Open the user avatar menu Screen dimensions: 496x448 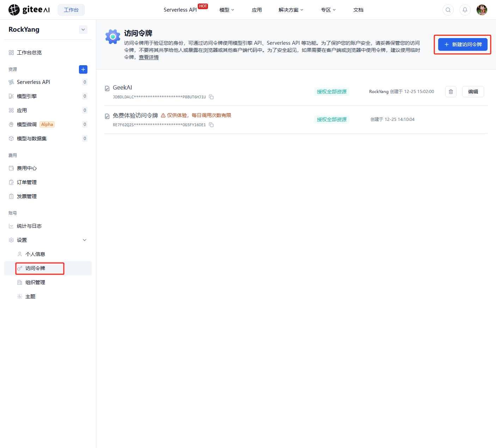482,10
